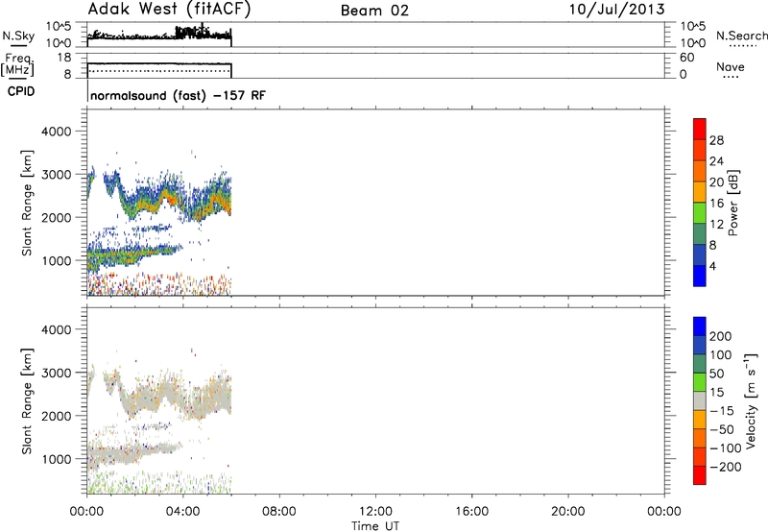The height and width of the screenshot is (532, 768).
Task: Click the '-15' tick on the velocity scale
Action: pos(722,411)
